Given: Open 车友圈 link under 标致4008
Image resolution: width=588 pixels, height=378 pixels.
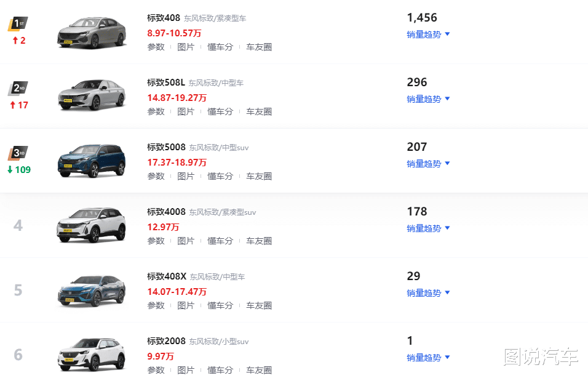Looking at the screenshot, I should (x=259, y=241).
